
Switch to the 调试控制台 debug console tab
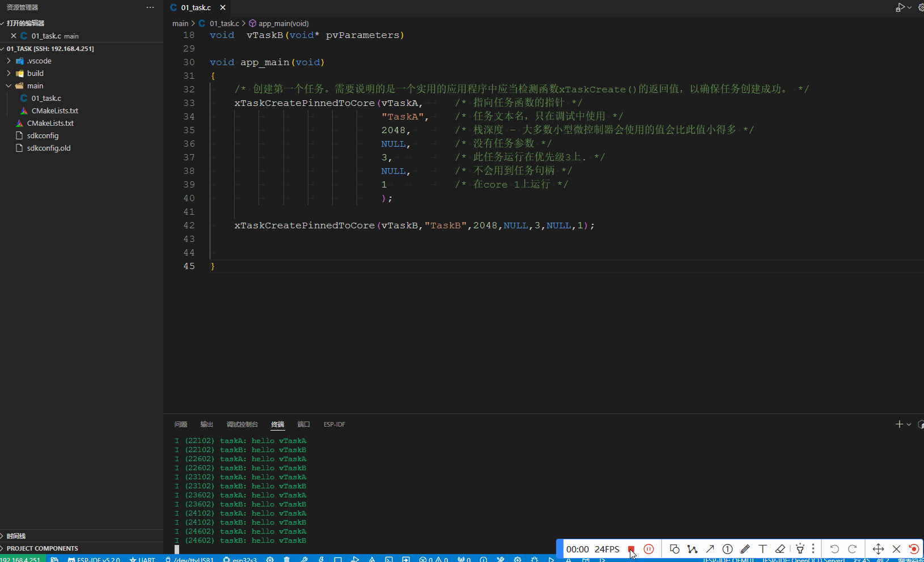242,424
